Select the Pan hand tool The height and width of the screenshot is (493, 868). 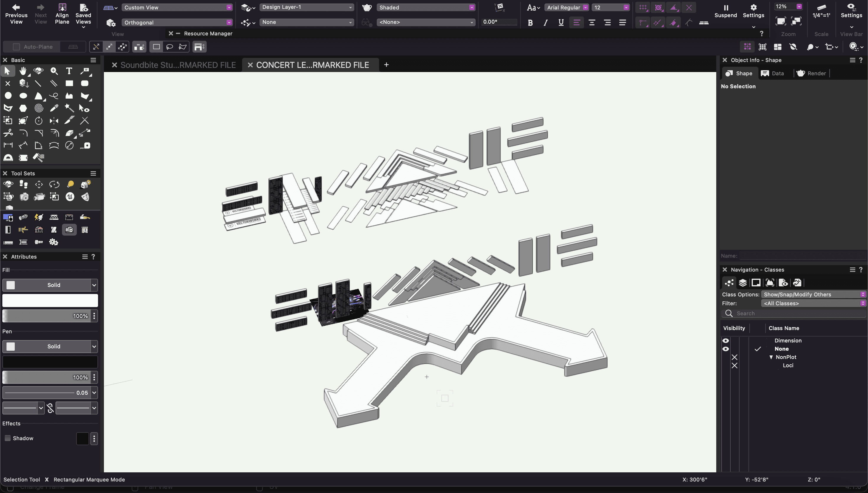click(x=23, y=71)
